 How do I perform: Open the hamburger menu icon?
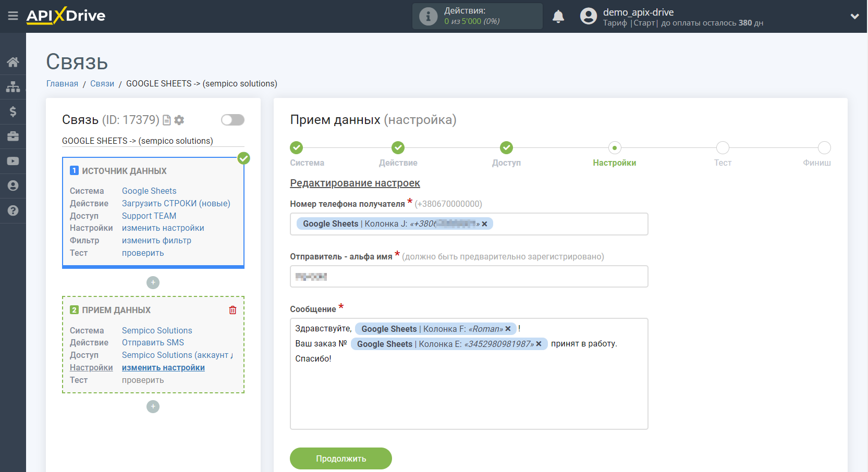(x=13, y=16)
